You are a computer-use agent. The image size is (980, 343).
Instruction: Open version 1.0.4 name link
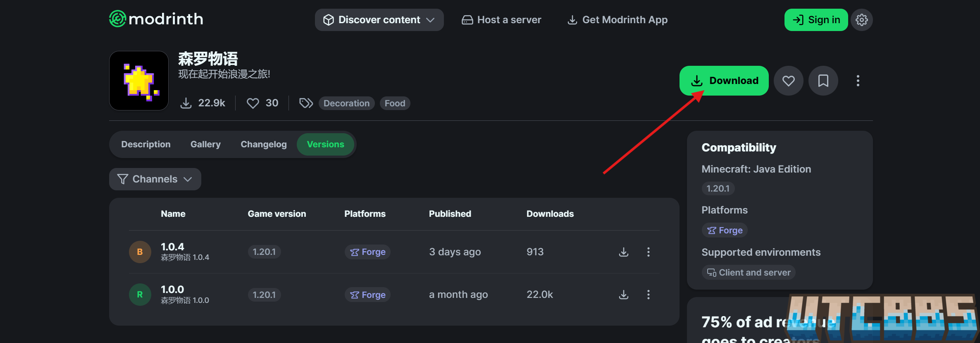[172, 247]
